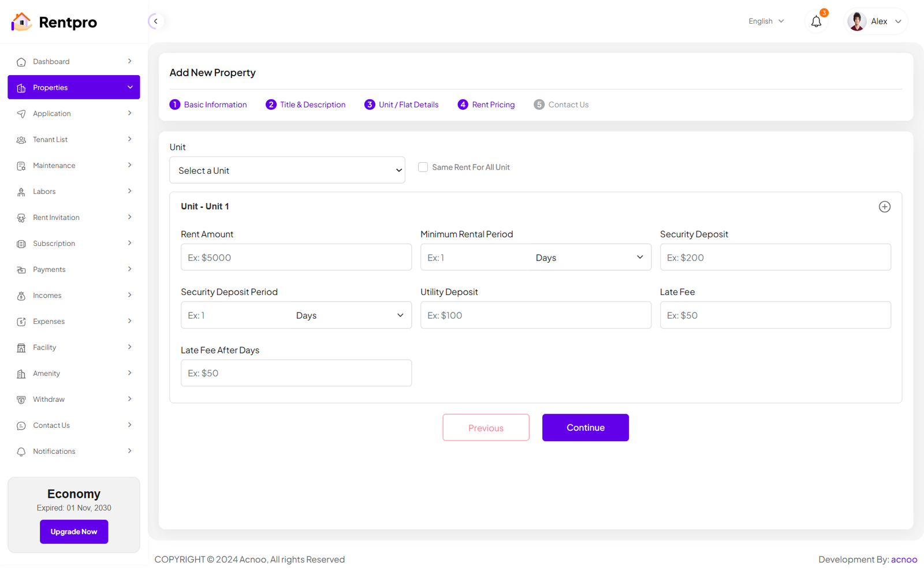Open Security Deposit Period Days dropdown

[349, 315]
